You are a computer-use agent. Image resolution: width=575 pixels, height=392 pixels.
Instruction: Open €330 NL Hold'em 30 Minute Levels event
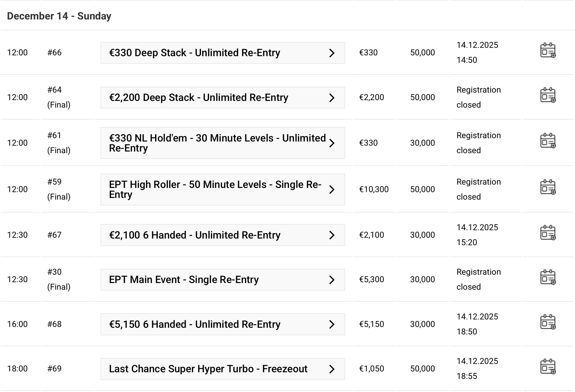point(217,143)
